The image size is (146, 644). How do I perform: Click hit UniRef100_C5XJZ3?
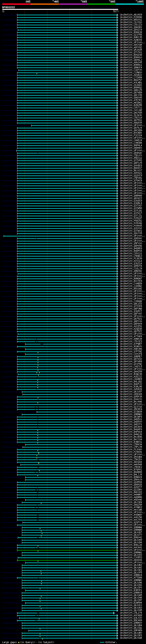(131, 25)
